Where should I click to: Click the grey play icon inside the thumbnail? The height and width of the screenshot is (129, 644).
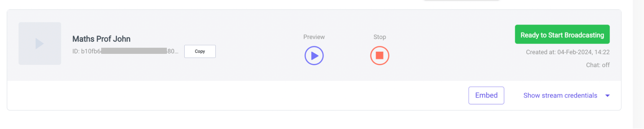pyautogui.click(x=39, y=44)
